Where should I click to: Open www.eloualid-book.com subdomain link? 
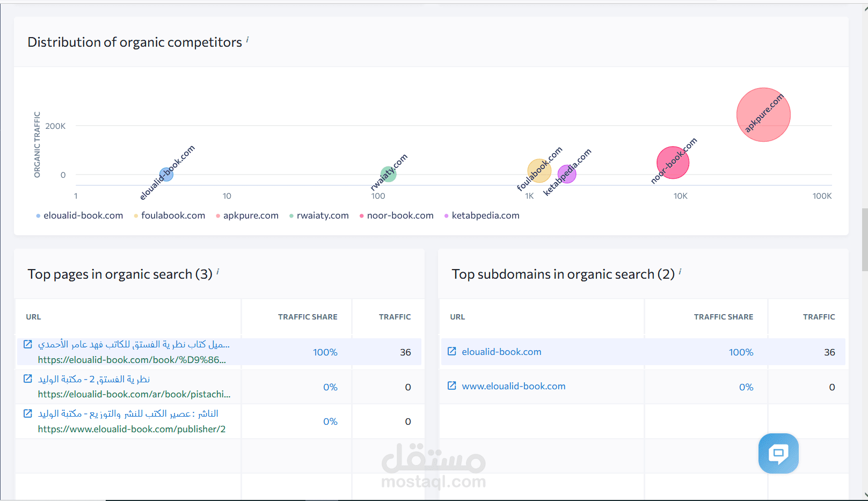tap(514, 386)
